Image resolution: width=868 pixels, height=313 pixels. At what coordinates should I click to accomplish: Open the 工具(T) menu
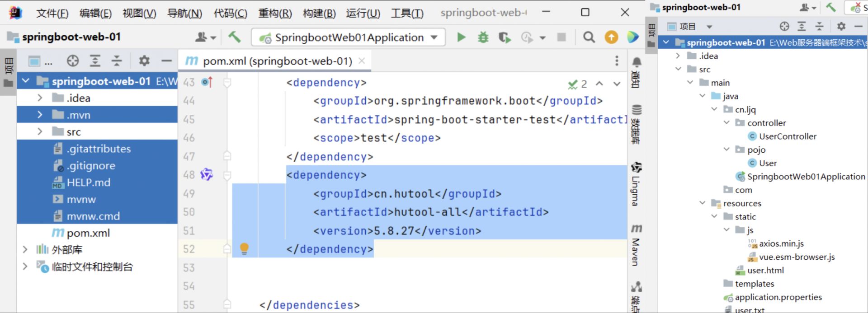tap(407, 13)
